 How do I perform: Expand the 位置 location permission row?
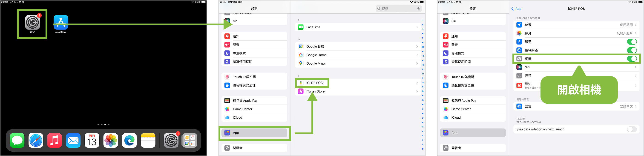pos(576,25)
